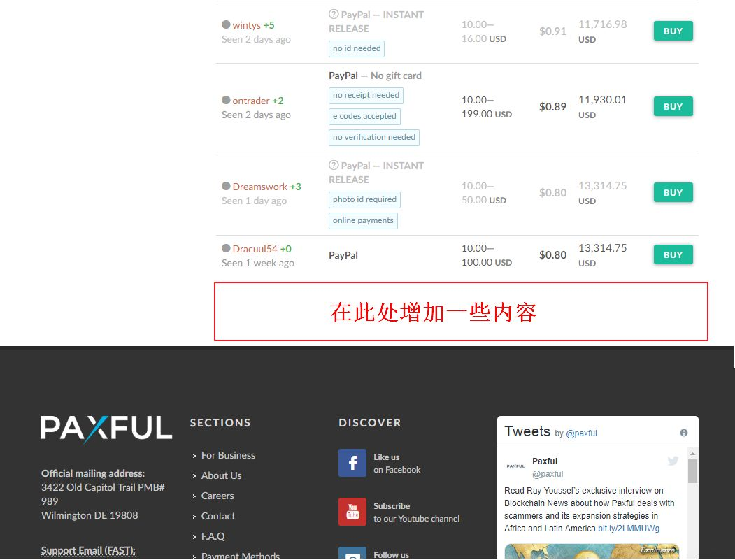Click the Paxful avatar in the tweet
Viewport: 735px width, 560px height.
pyautogui.click(x=515, y=466)
